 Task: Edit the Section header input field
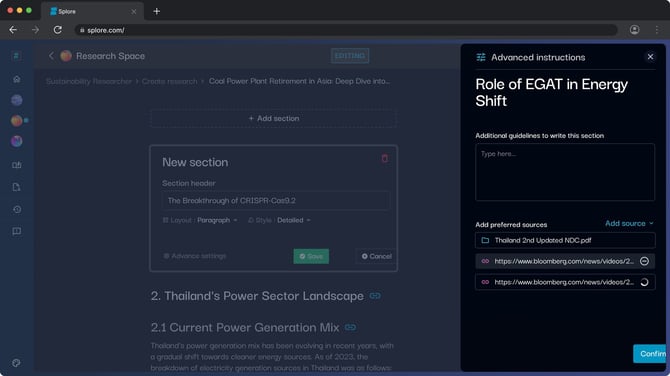275,200
